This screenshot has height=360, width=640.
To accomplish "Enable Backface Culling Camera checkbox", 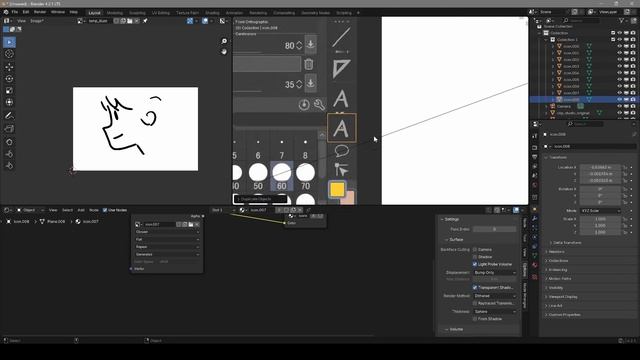I will click(x=475, y=249).
